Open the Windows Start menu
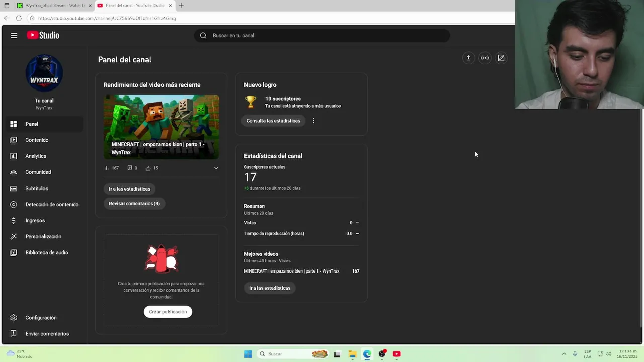The height and width of the screenshot is (362, 644). pyautogui.click(x=248, y=354)
